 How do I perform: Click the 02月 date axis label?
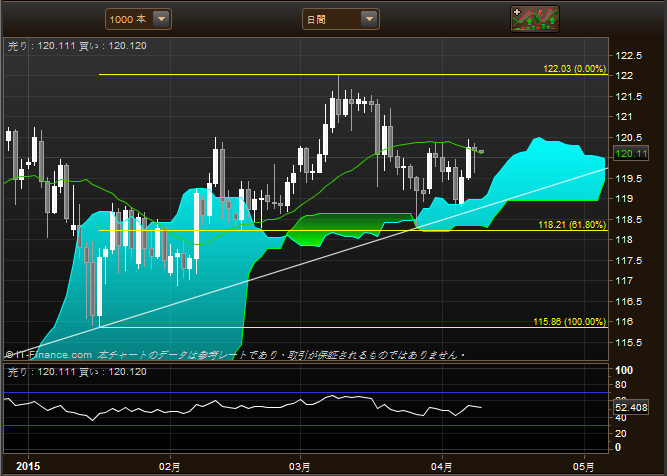click(169, 467)
